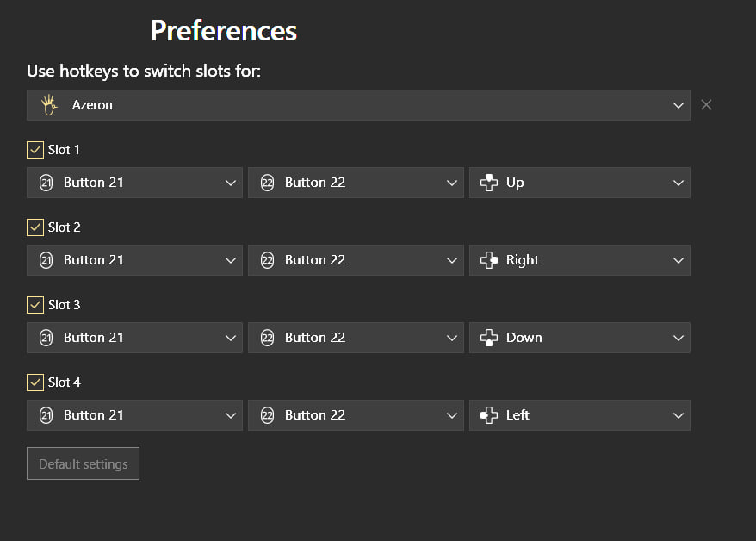Click the D-pad Left icon in Slot 4
Image resolution: width=756 pixels, height=541 pixels.
click(x=489, y=415)
